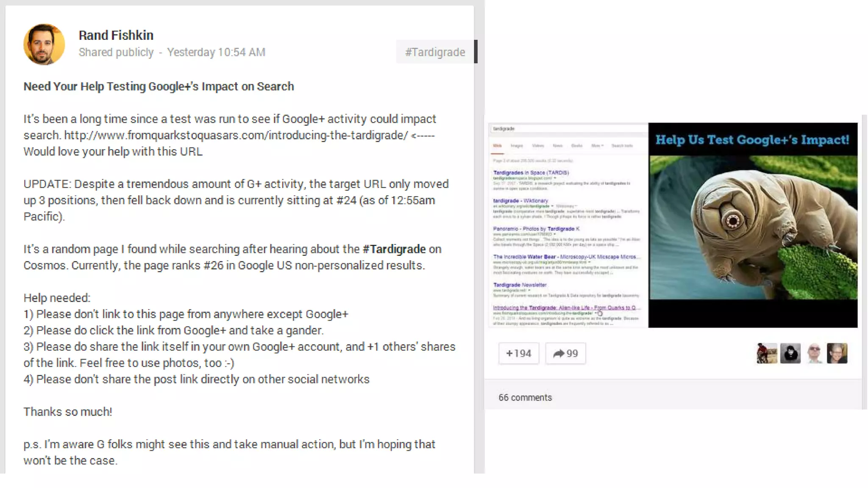Open the fromquarkstoquasars.com URL in the post
The width and height of the screenshot is (868, 488).
pos(236,136)
